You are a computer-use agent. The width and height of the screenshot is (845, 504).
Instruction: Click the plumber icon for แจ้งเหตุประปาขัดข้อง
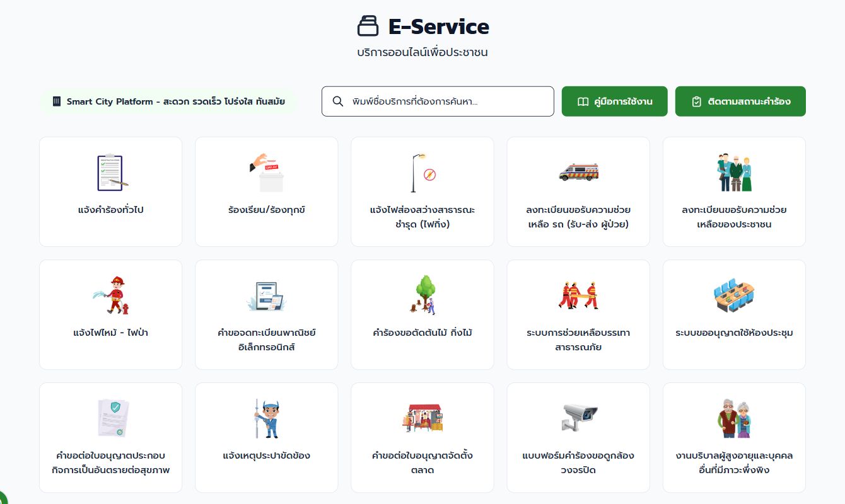click(x=267, y=418)
